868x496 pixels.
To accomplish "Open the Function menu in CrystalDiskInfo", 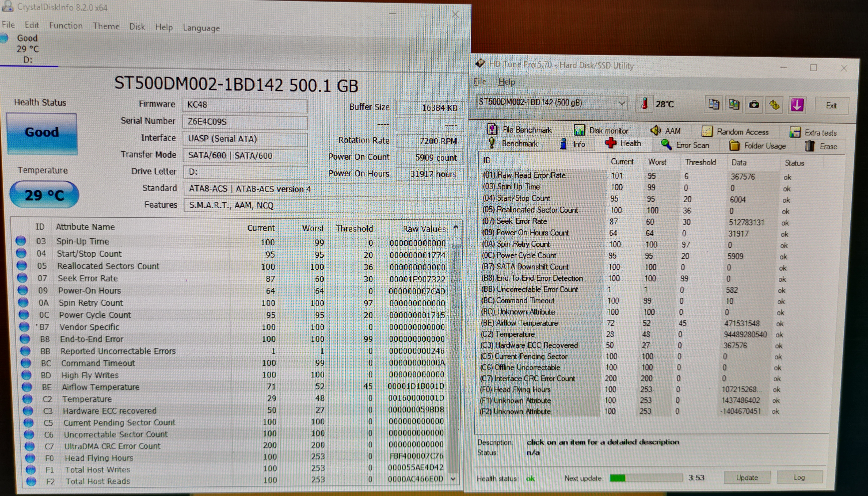I will coord(66,26).
